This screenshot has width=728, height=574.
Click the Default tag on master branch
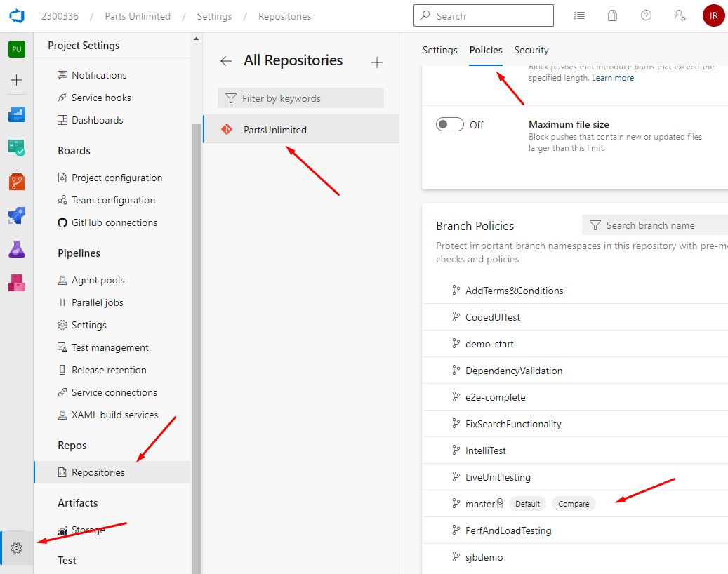(x=527, y=504)
